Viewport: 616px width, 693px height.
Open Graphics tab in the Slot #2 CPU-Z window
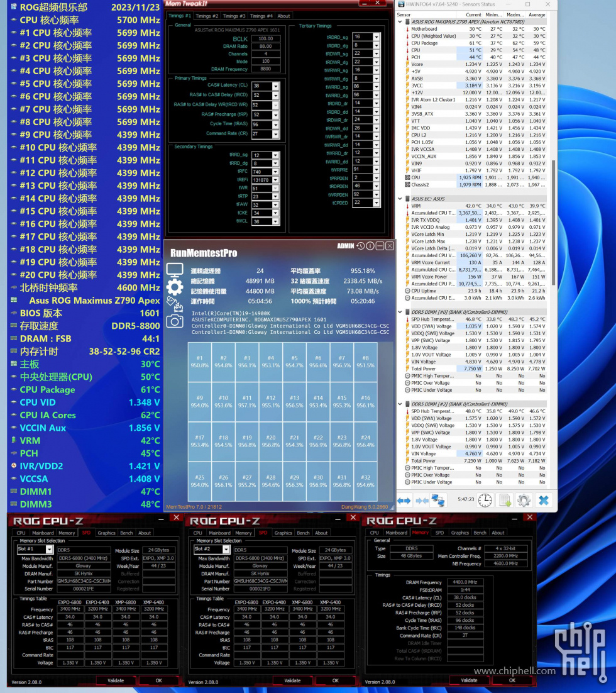[283, 533]
